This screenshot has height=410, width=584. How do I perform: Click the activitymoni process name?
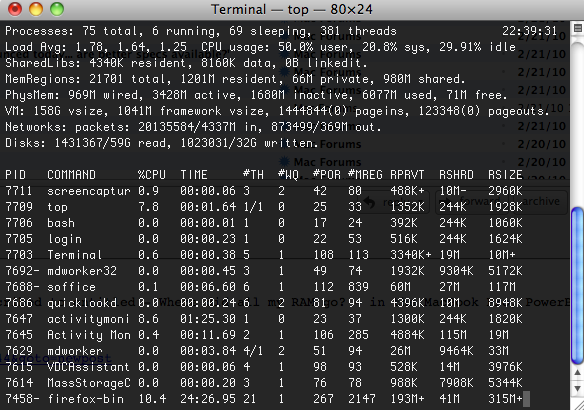pyautogui.click(x=89, y=319)
